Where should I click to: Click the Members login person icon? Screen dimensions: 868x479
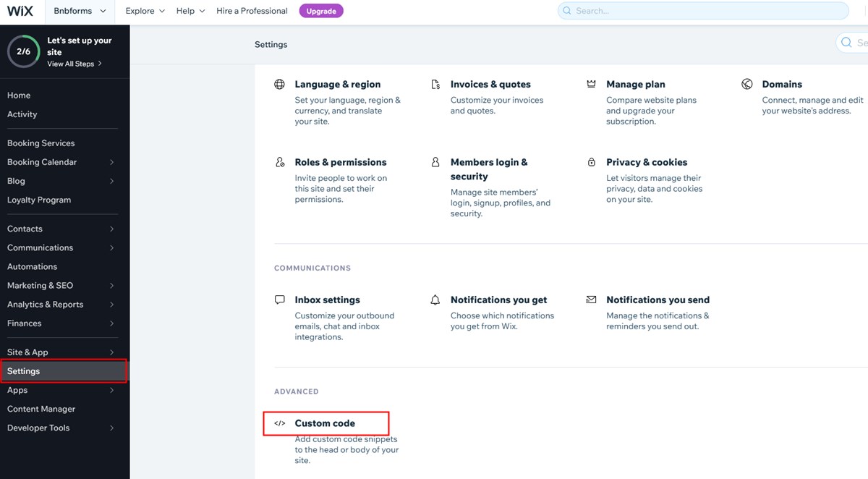click(x=435, y=163)
